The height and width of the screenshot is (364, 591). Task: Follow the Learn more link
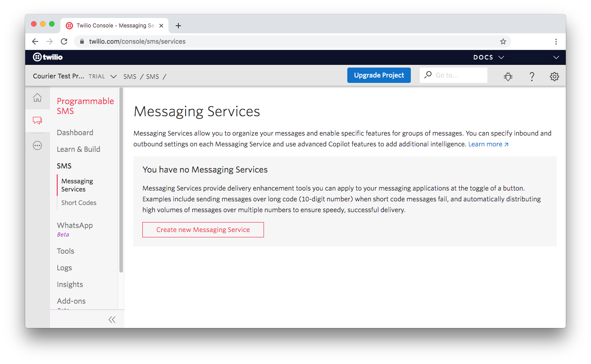(488, 144)
